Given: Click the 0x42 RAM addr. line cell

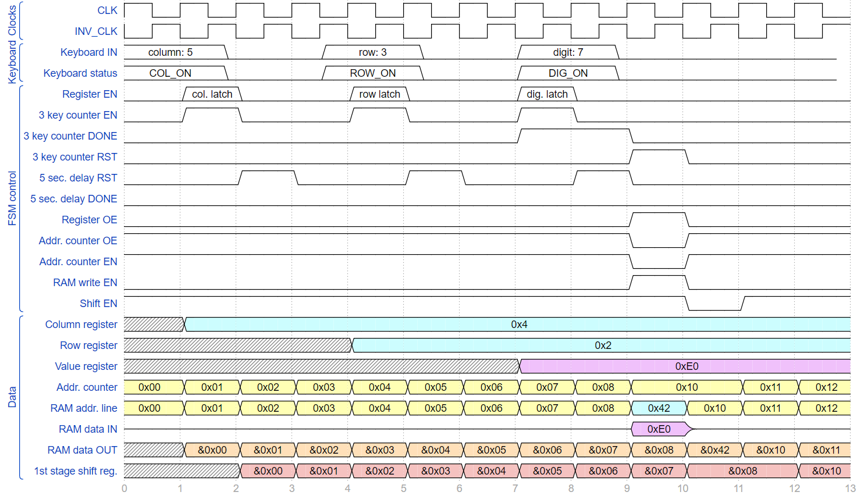Looking at the screenshot, I should [x=659, y=408].
